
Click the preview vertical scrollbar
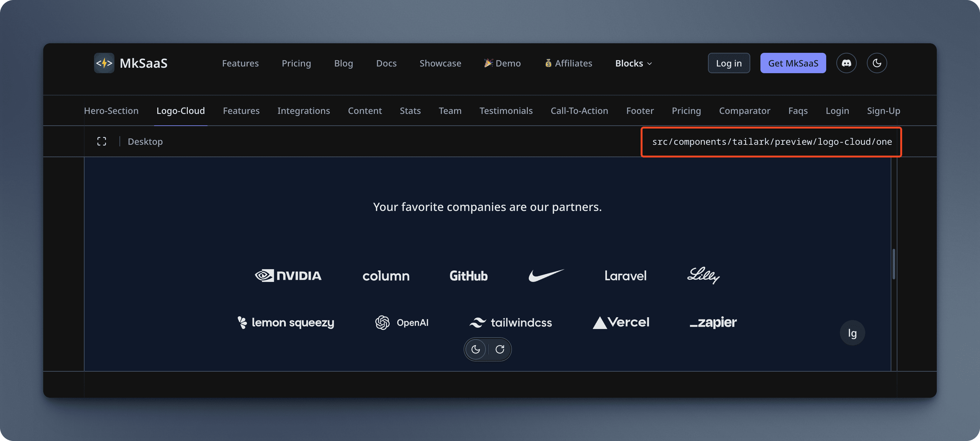(x=893, y=264)
